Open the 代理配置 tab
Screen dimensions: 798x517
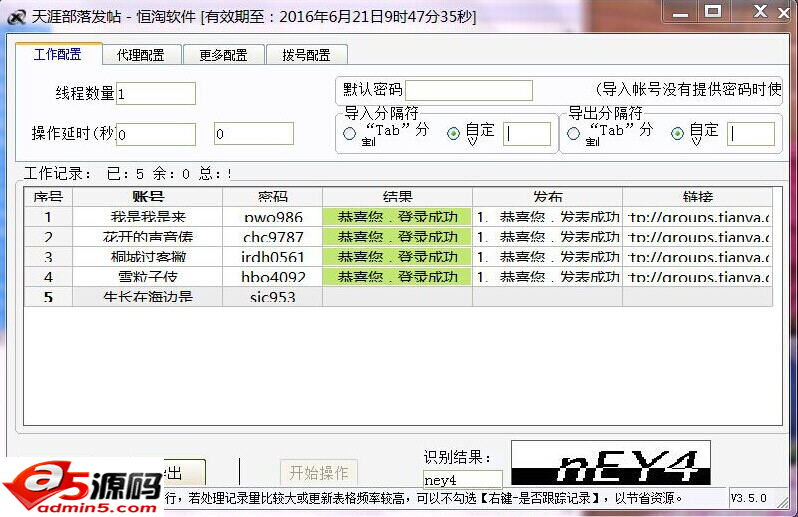click(x=141, y=55)
